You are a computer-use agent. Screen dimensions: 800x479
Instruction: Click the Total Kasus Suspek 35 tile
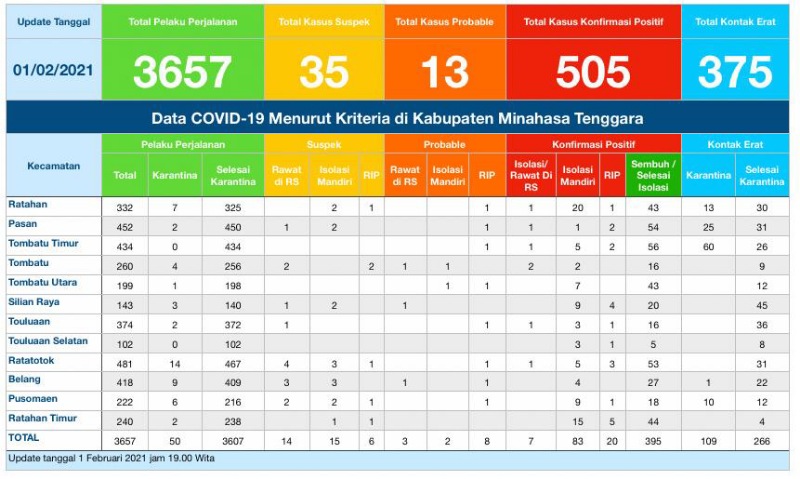click(324, 52)
